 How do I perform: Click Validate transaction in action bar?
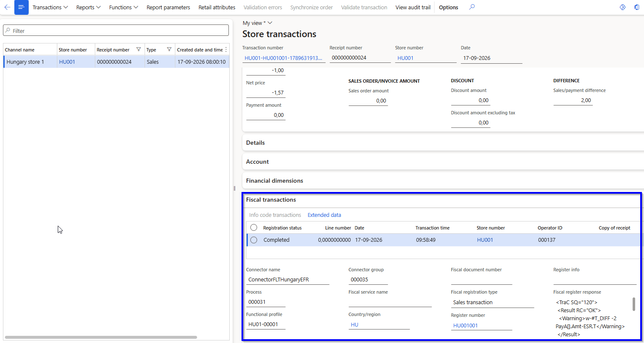pyautogui.click(x=364, y=7)
